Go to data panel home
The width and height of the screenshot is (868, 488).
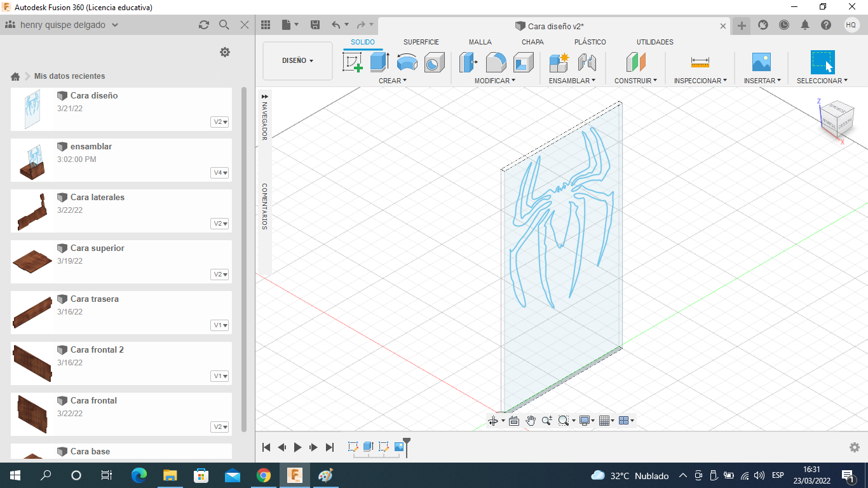[x=15, y=76]
